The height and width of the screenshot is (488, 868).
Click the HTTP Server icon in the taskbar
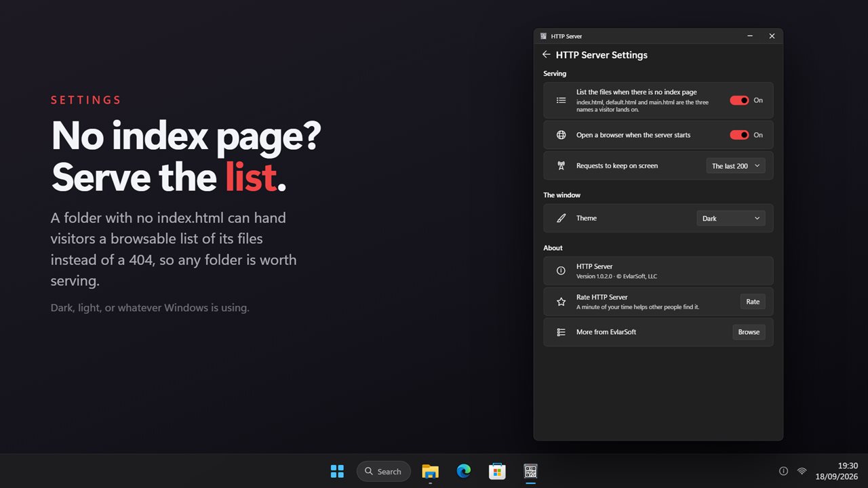point(530,471)
